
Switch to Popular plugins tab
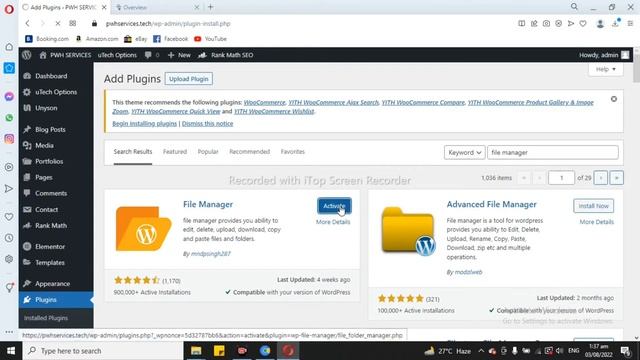[x=208, y=151]
